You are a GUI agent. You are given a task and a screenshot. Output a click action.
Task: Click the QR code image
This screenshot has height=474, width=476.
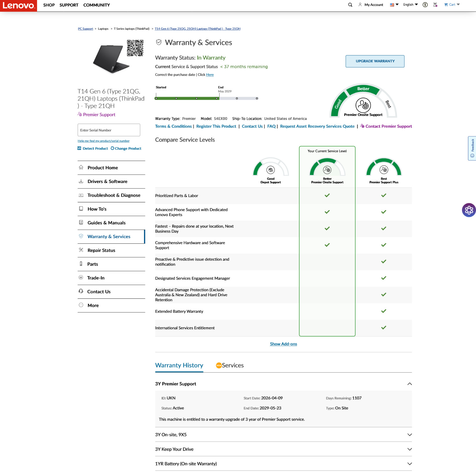135,48
